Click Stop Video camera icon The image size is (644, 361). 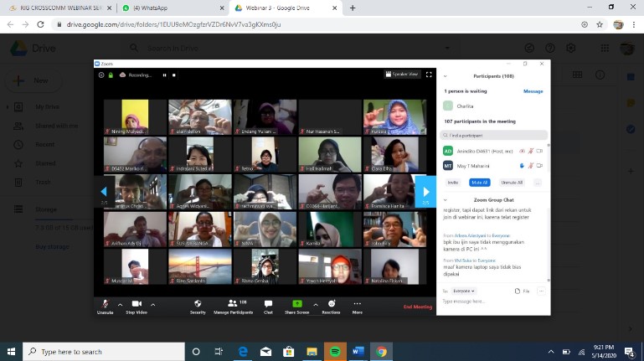click(x=137, y=303)
